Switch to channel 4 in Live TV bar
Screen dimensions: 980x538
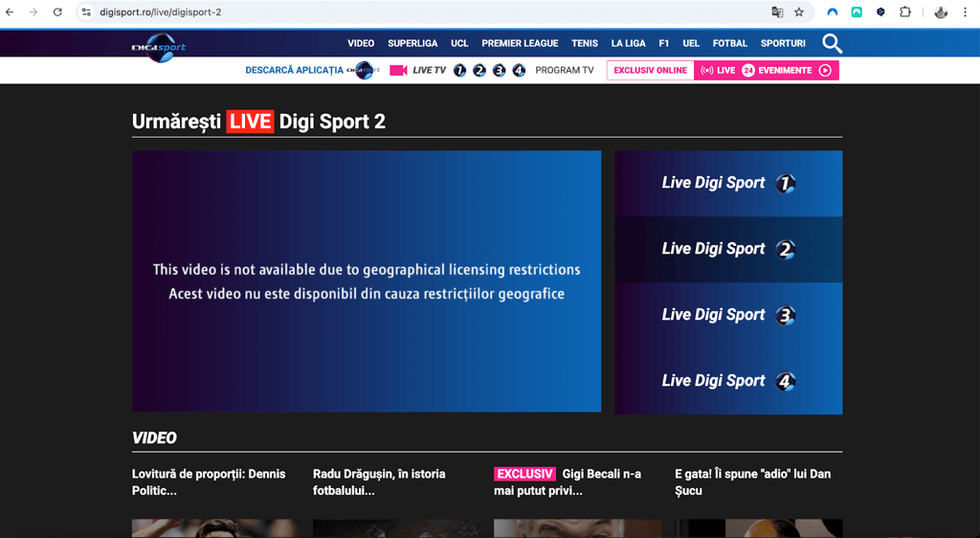click(519, 71)
